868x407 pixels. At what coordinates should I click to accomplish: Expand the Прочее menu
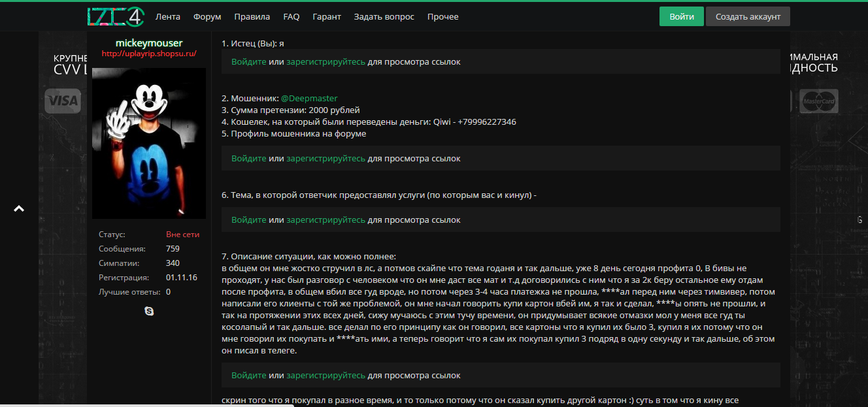pos(443,16)
